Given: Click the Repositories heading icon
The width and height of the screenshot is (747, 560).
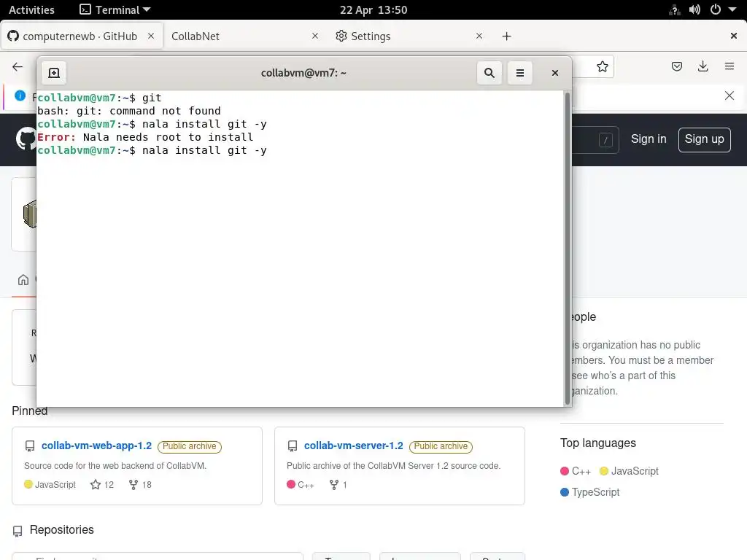Looking at the screenshot, I should pos(18,531).
